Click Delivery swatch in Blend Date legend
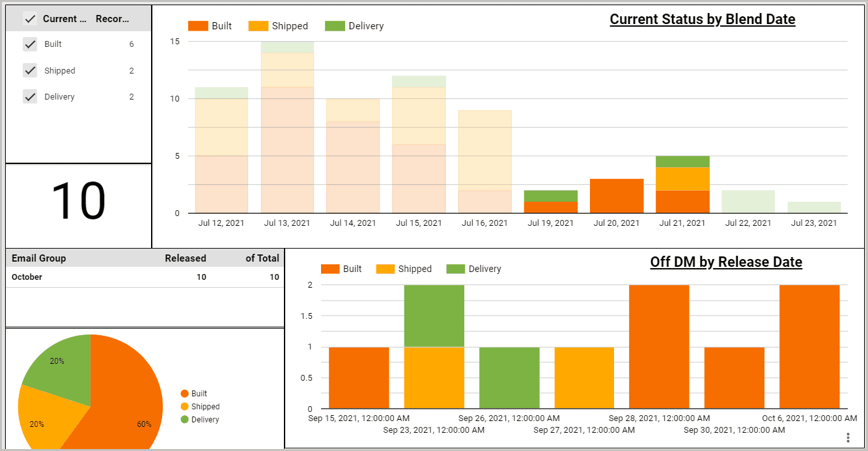Image resolution: width=868 pixels, height=451 pixels. [335, 26]
